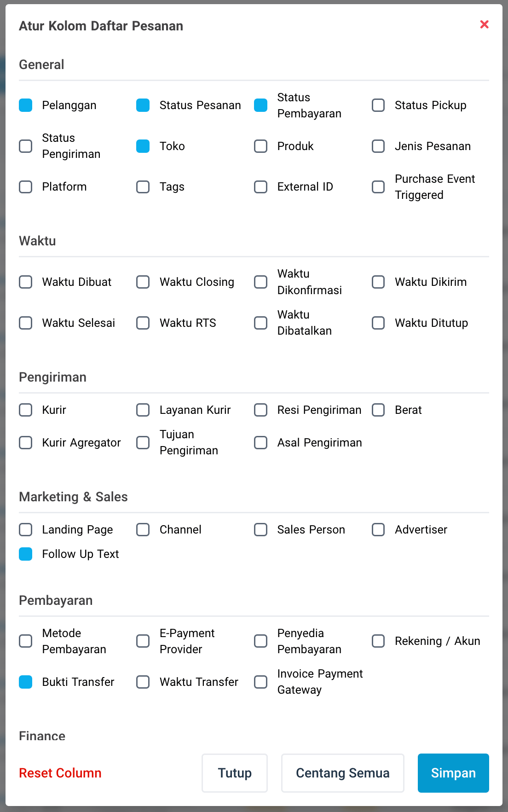Image resolution: width=508 pixels, height=812 pixels.
Task: Uncheck the Toko checkbox
Action: tap(143, 146)
